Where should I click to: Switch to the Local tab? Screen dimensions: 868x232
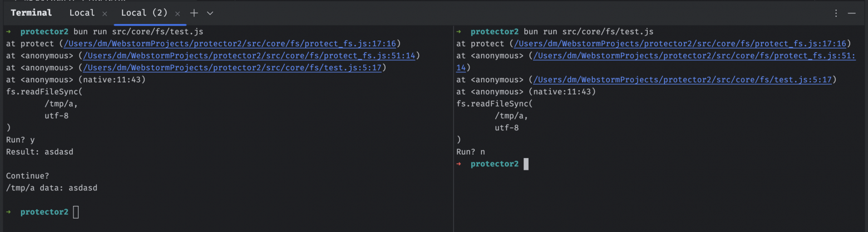click(x=82, y=13)
